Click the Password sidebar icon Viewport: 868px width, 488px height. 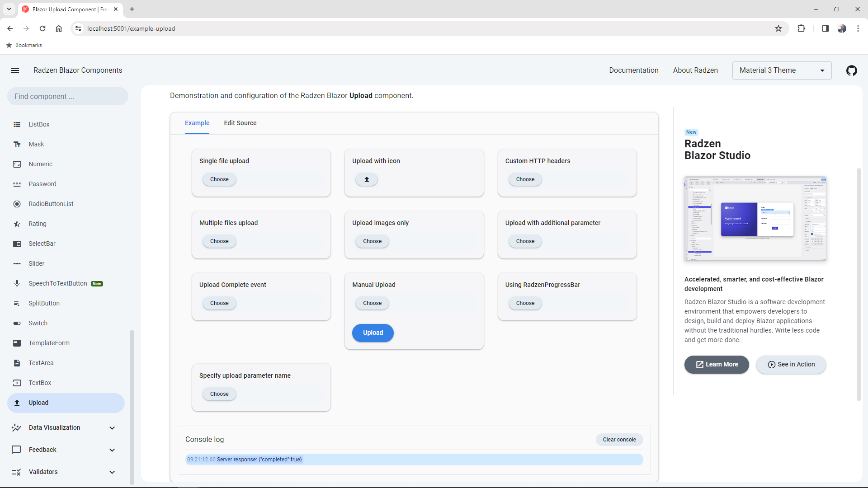[x=17, y=184]
